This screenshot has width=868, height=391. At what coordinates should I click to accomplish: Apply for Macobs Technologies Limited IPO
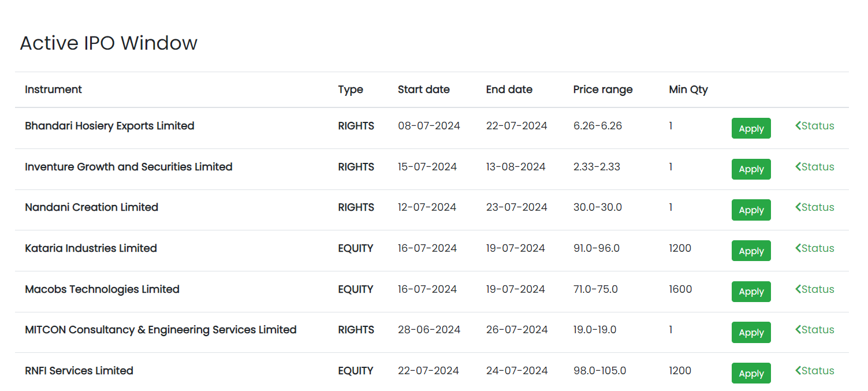click(751, 292)
